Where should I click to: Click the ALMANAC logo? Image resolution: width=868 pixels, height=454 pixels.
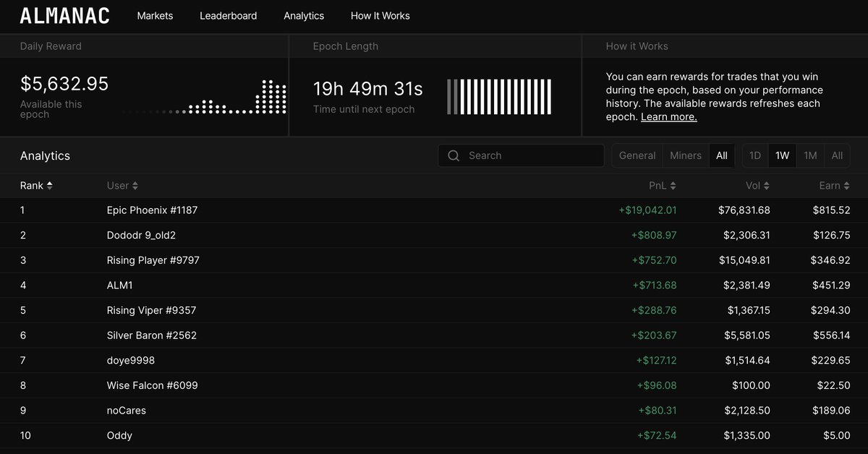[65, 16]
